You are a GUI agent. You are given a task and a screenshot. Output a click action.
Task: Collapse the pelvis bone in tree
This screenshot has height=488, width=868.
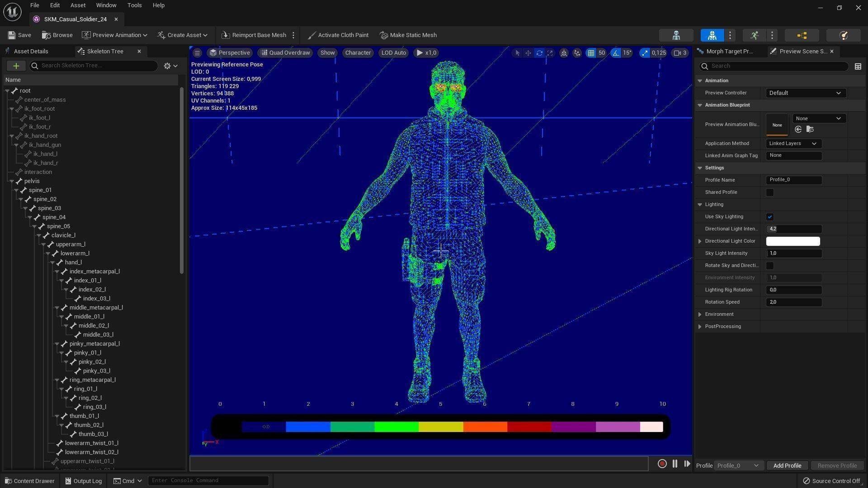click(12, 181)
